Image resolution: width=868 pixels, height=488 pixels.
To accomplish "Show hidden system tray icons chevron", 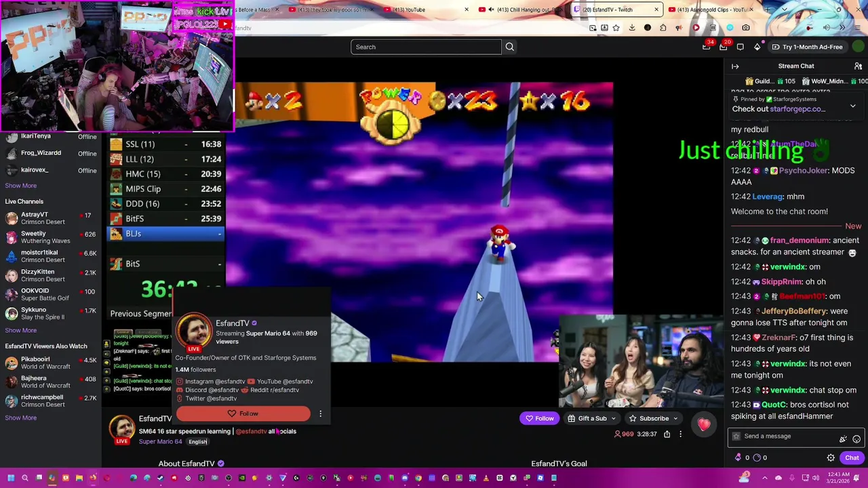I will tap(765, 478).
